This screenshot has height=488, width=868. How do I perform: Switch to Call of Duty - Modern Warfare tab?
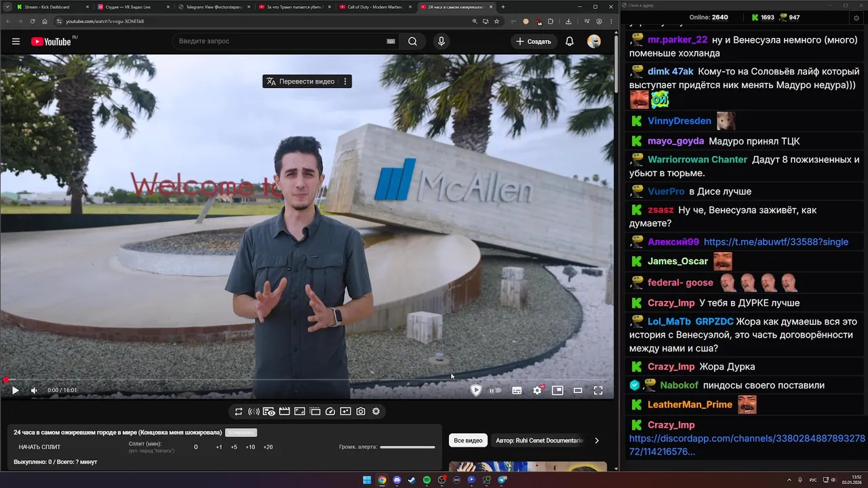pyautogui.click(x=375, y=7)
